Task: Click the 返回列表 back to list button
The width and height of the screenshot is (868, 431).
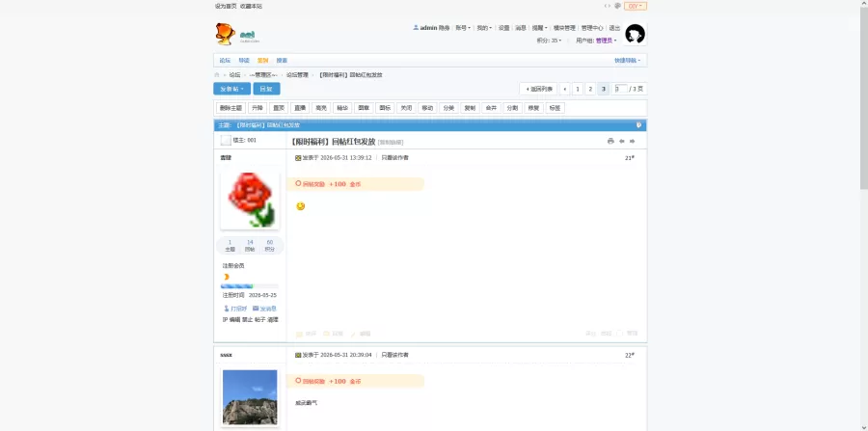Action: coord(538,89)
